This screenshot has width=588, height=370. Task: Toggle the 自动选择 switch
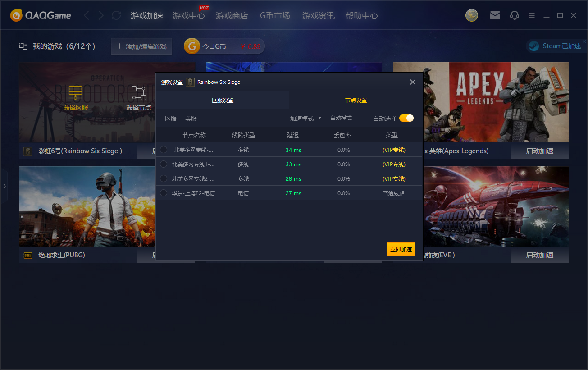coord(406,118)
